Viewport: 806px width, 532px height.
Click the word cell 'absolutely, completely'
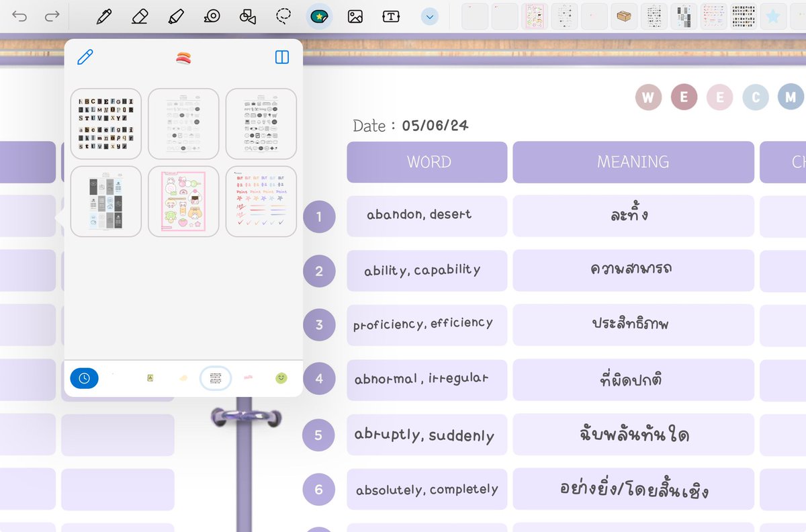click(427, 489)
